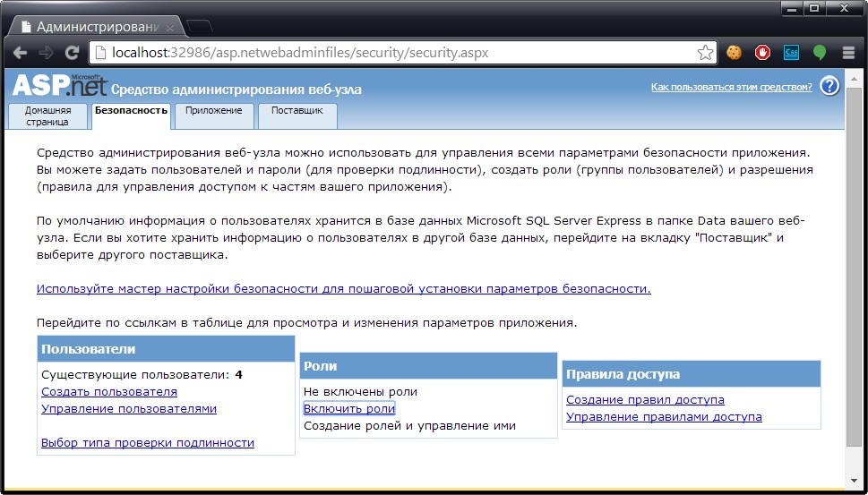
Task: Click the Средство администрирования веб-узла title
Action: pos(236,90)
